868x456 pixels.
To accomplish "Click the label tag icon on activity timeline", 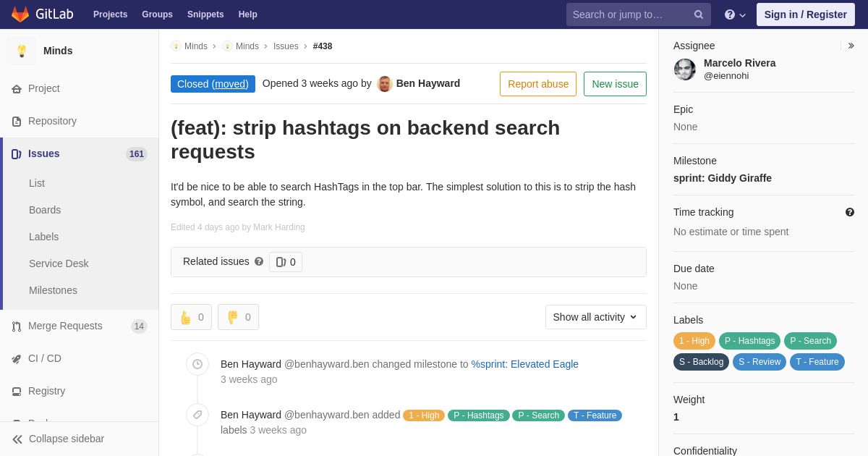I will [197, 415].
